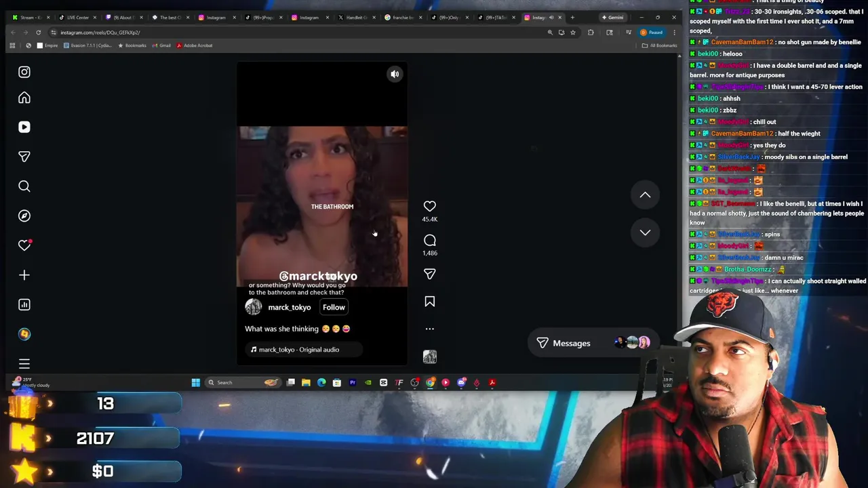Create new post plus icon
The height and width of the screenshot is (488, 868).
click(x=24, y=275)
